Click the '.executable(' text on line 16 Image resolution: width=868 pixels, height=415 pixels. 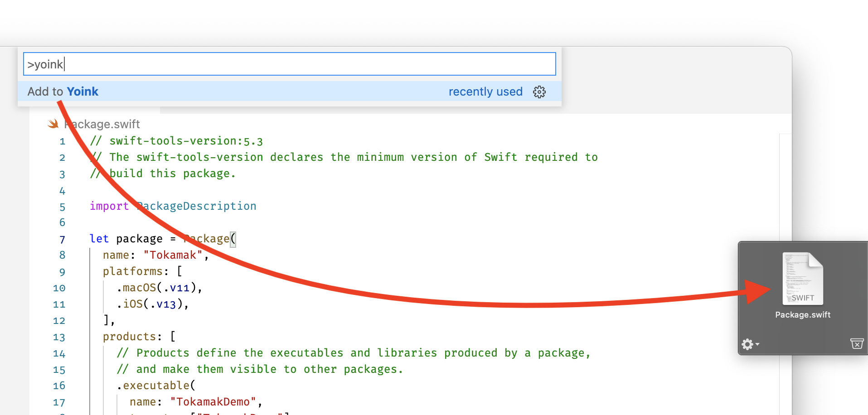(156, 386)
